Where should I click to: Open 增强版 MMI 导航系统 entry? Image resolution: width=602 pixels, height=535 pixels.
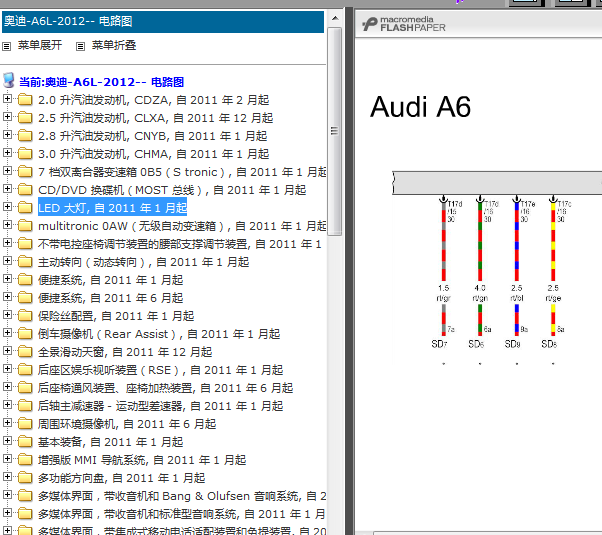142,460
